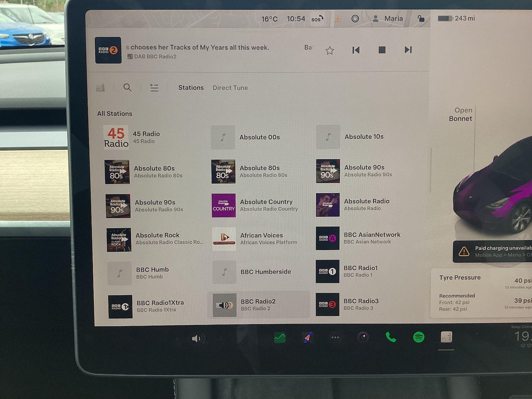Tap the battery range 243 mi indicator
This screenshot has width=532, height=399.
click(x=456, y=18)
